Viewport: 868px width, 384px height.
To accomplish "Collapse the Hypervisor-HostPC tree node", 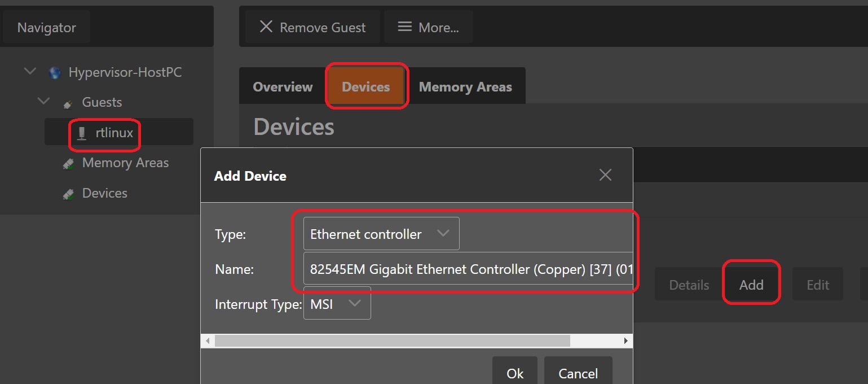I will [x=30, y=72].
